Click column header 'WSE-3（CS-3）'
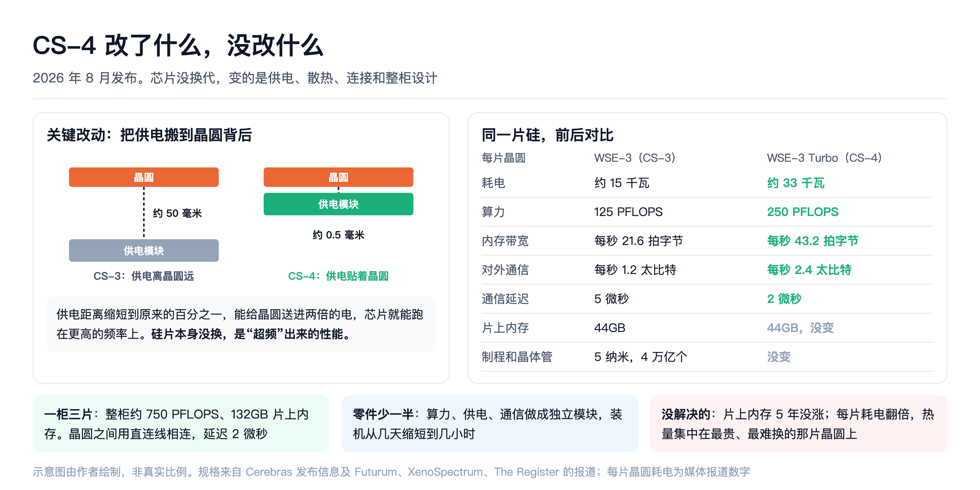 tap(635, 158)
